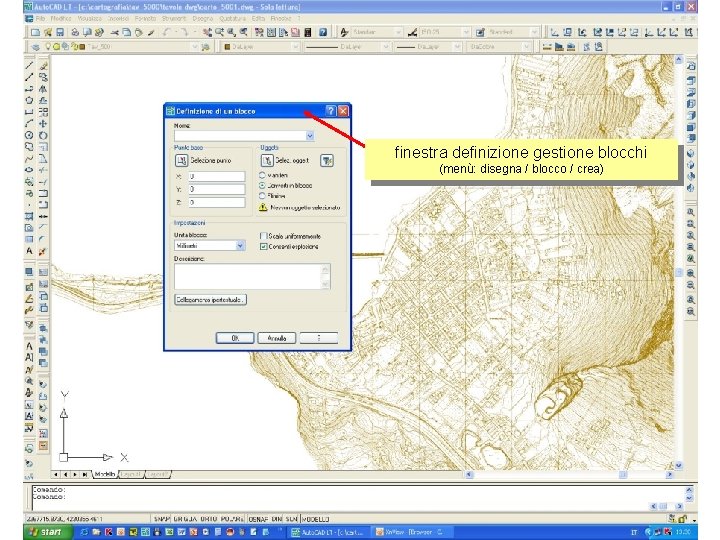The width and height of the screenshot is (720, 540).
Task: Click the Save diskette icon
Action: (60, 32)
